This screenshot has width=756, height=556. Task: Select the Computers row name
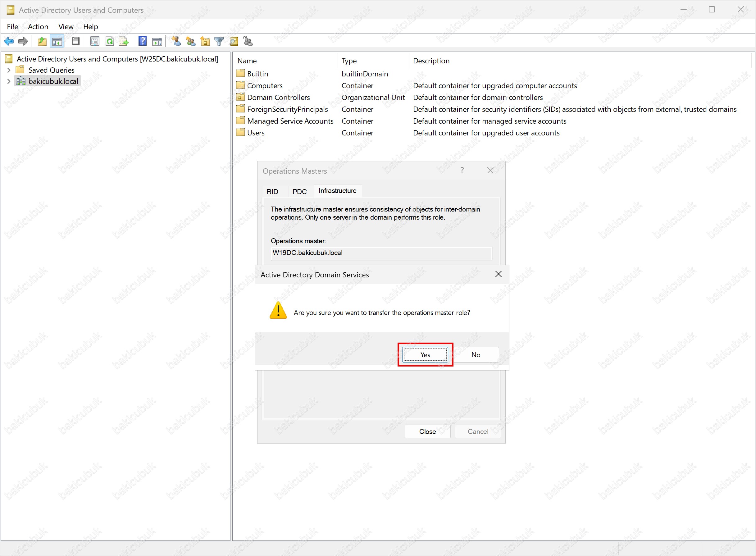click(265, 85)
